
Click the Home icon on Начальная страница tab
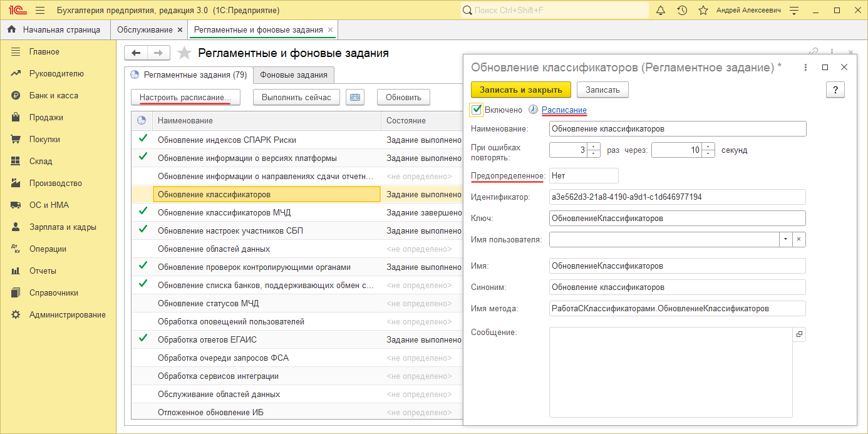(12, 29)
